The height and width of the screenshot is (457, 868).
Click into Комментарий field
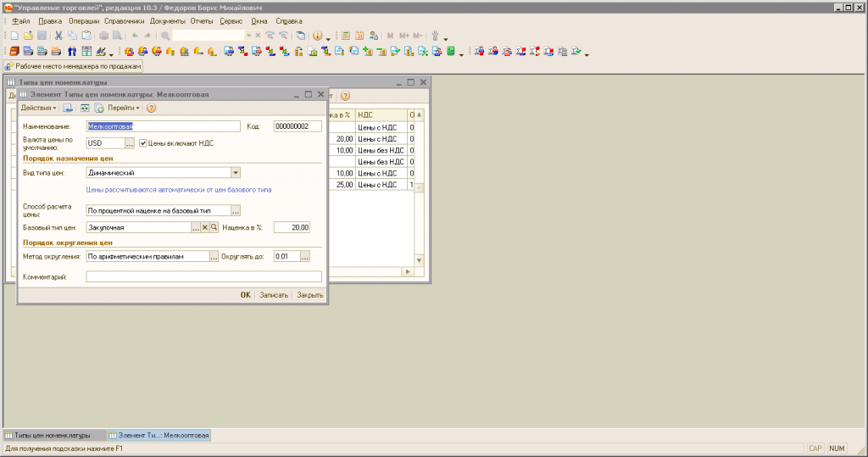coord(203,276)
